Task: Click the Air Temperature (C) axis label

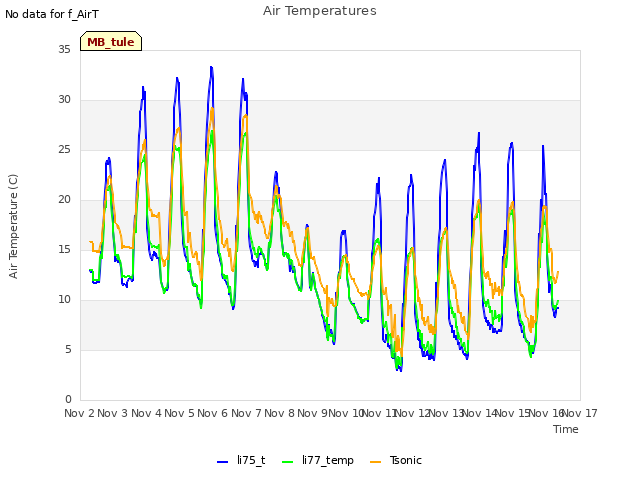Action: coord(13,227)
